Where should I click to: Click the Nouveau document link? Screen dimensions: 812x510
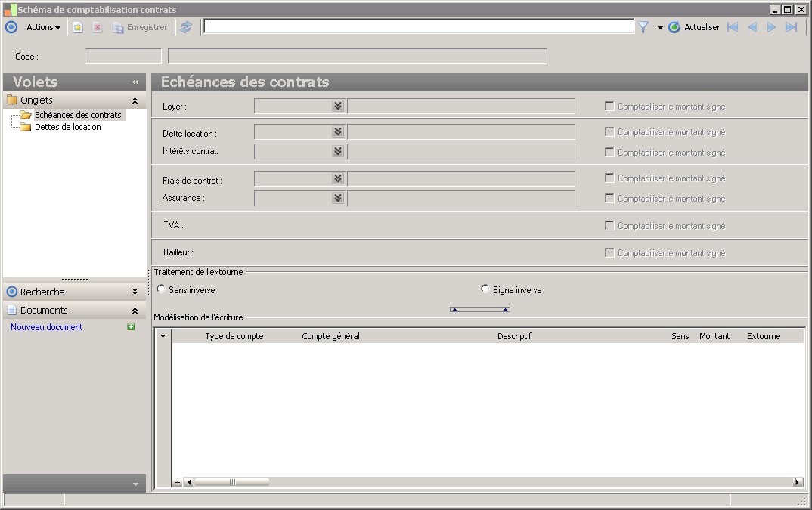point(46,327)
